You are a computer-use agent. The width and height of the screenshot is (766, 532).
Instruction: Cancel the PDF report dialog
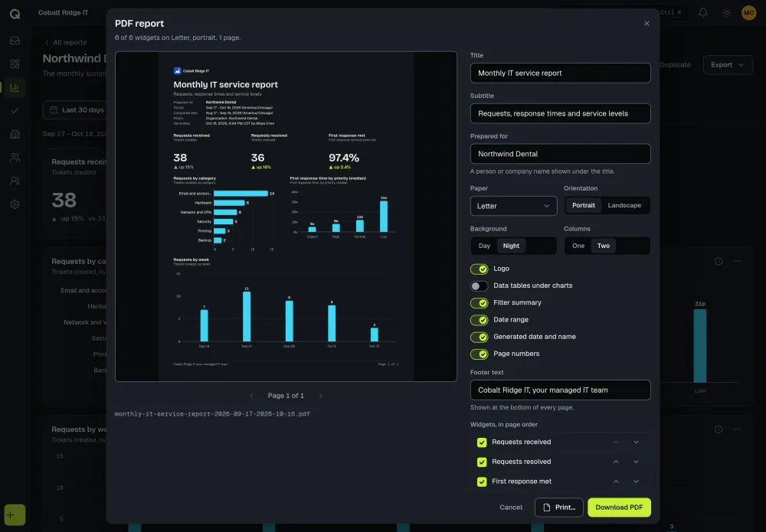click(510, 508)
